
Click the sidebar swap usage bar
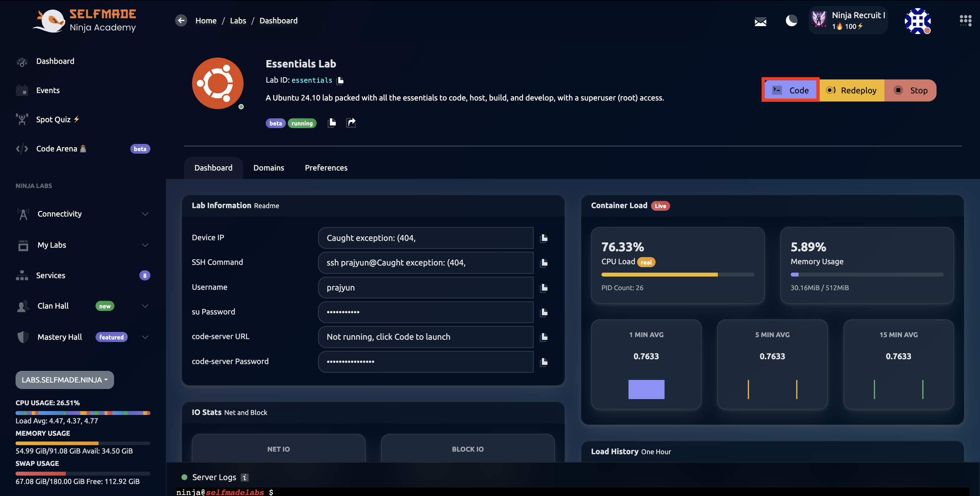[83, 474]
